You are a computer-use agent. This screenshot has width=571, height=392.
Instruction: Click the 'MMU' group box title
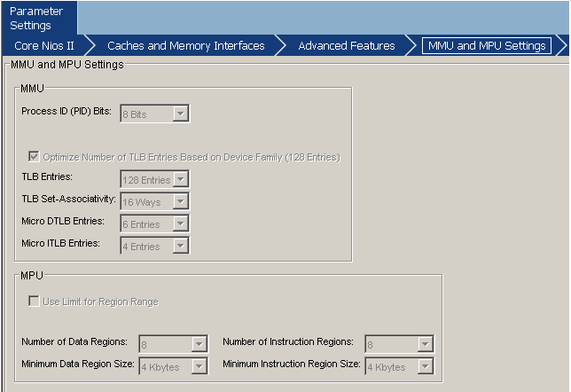click(x=32, y=89)
